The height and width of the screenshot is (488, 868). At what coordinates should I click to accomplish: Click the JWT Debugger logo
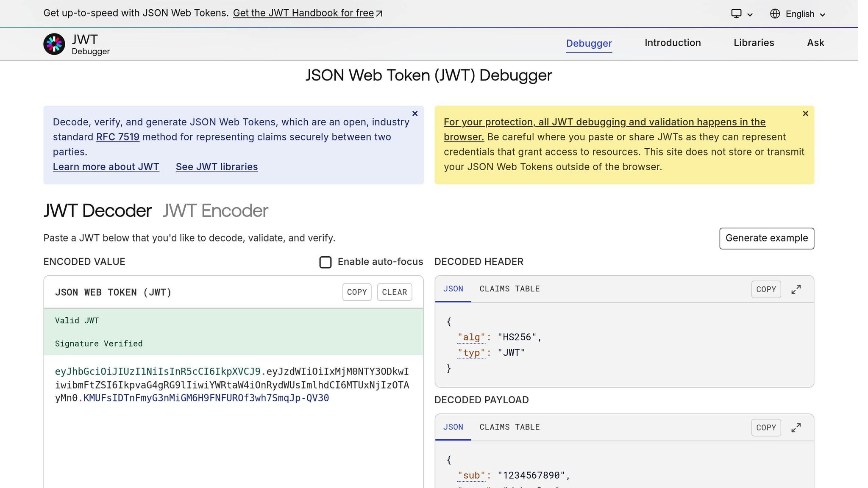point(54,44)
